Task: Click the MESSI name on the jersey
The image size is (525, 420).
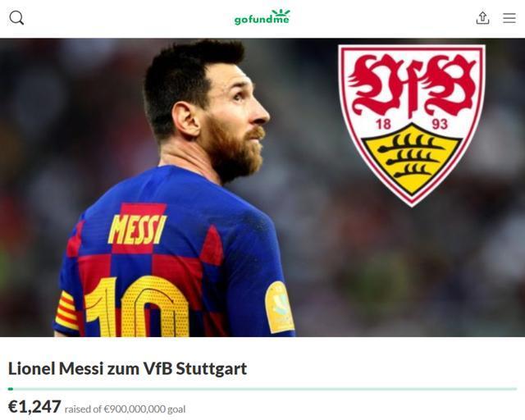Action: coord(137,230)
